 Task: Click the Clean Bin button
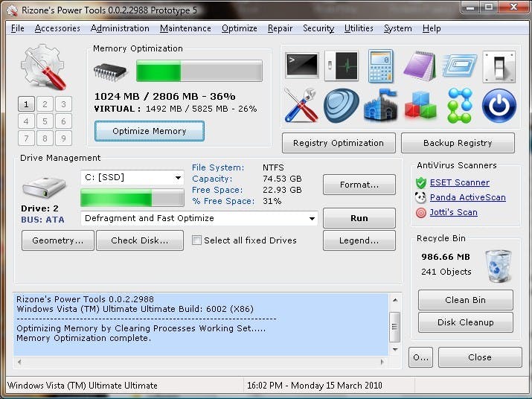(x=466, y=300)
